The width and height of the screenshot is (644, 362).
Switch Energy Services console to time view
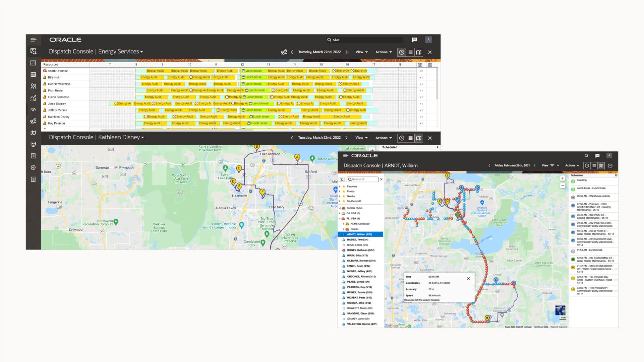(x=401, y=52)
